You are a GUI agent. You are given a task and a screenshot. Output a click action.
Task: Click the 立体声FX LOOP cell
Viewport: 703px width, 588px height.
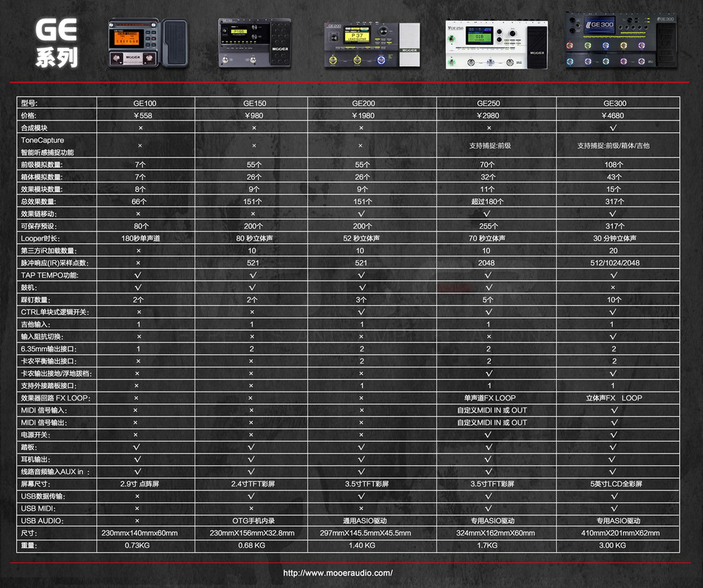click(614, 398)
